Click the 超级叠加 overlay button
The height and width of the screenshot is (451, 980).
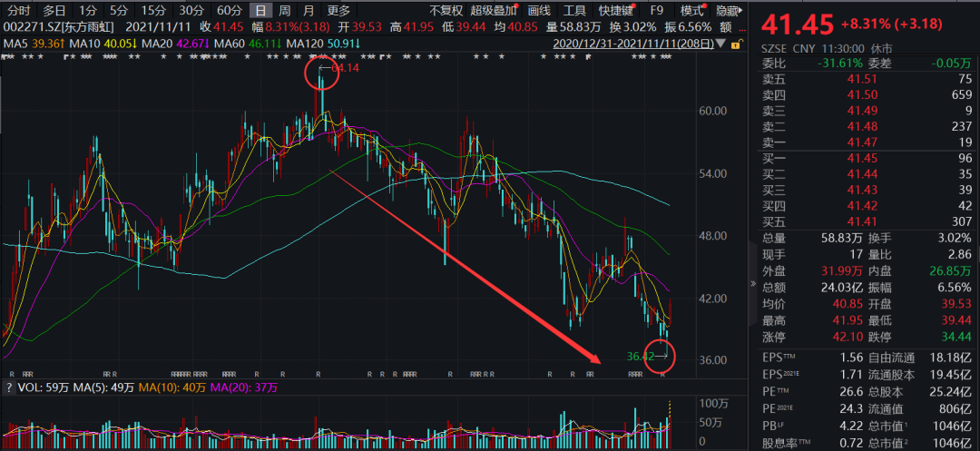click(495, 11)
